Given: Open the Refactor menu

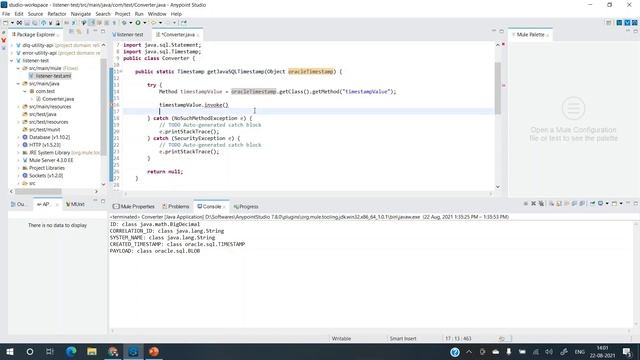Looking at the screenshot, I should pos(57,14).
